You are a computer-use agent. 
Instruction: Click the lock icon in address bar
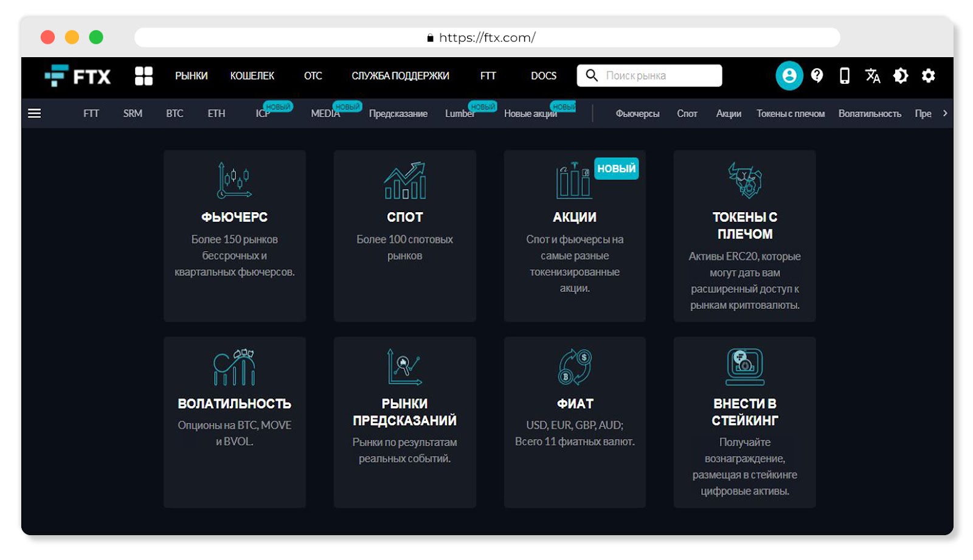pos(430,38)
